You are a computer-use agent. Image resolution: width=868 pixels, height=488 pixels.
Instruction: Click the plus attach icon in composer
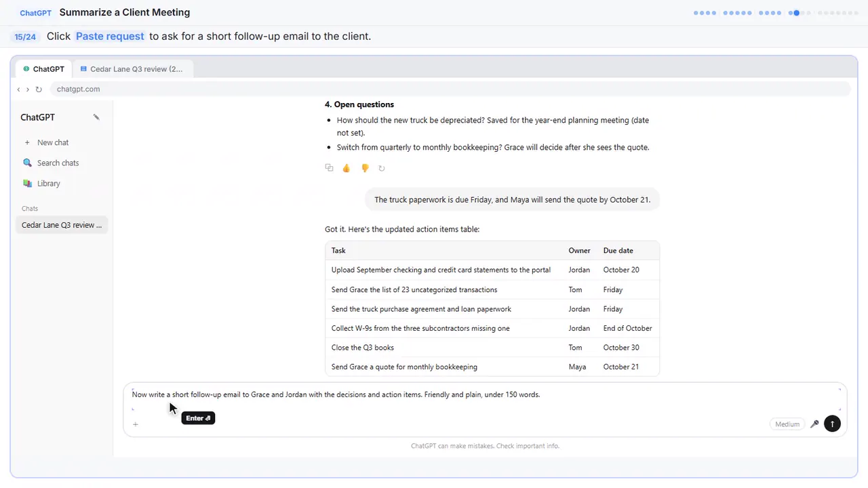tap(136, 424)
